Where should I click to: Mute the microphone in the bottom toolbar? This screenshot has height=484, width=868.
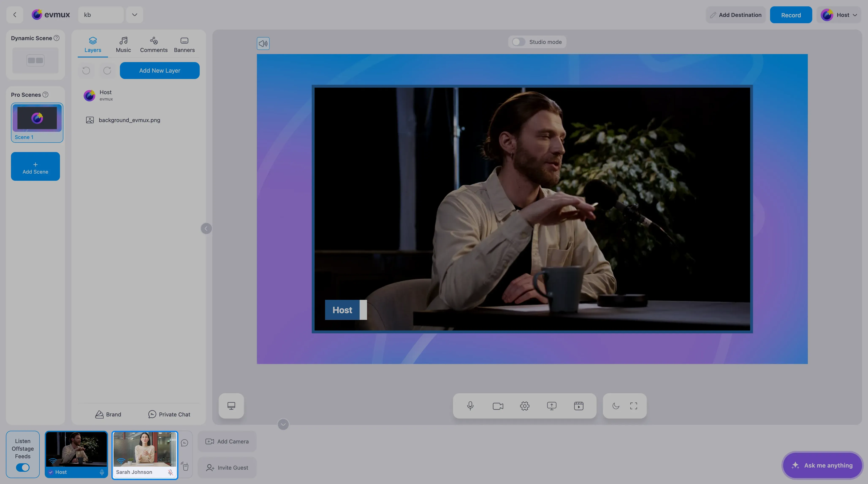[470, 406]
